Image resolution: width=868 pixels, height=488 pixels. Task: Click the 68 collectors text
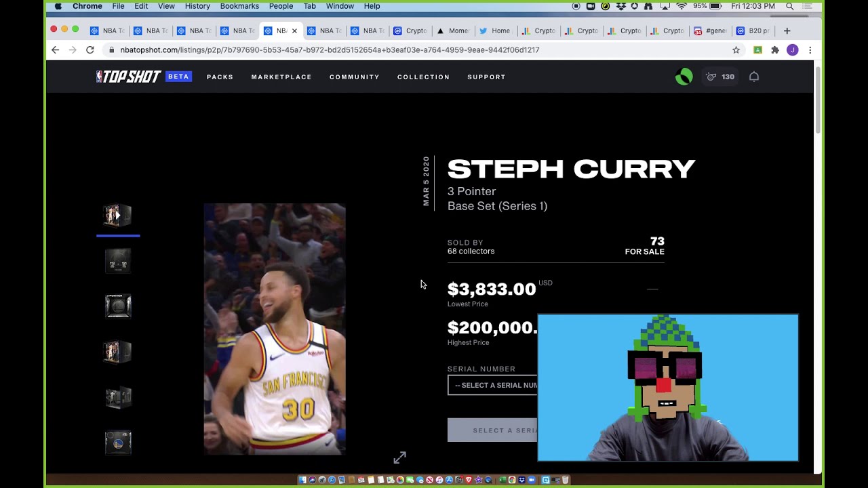coord(471,251)
